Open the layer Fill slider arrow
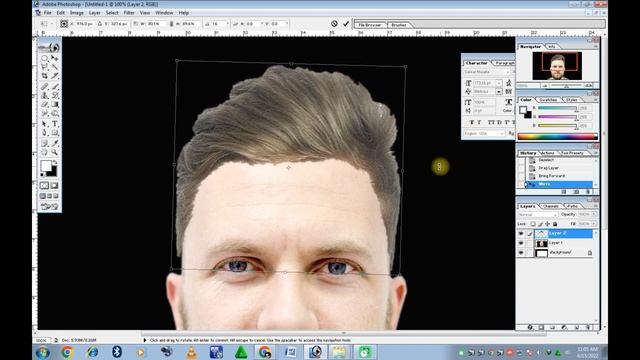The image size is (640, 360). 594,224
